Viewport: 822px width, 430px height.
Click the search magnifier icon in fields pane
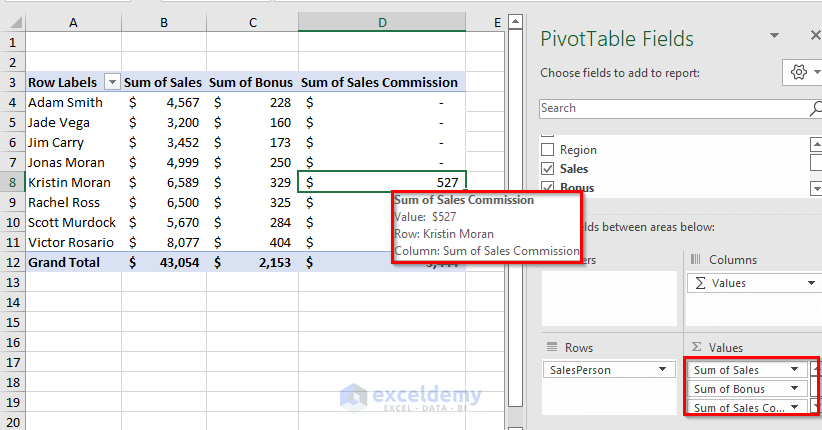pos(815,108)
